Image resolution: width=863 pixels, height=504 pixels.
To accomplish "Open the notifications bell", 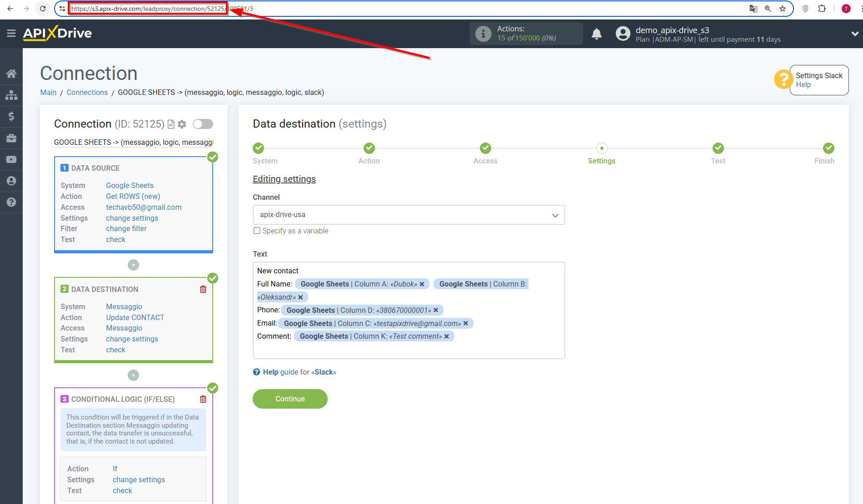I will 597,34.
